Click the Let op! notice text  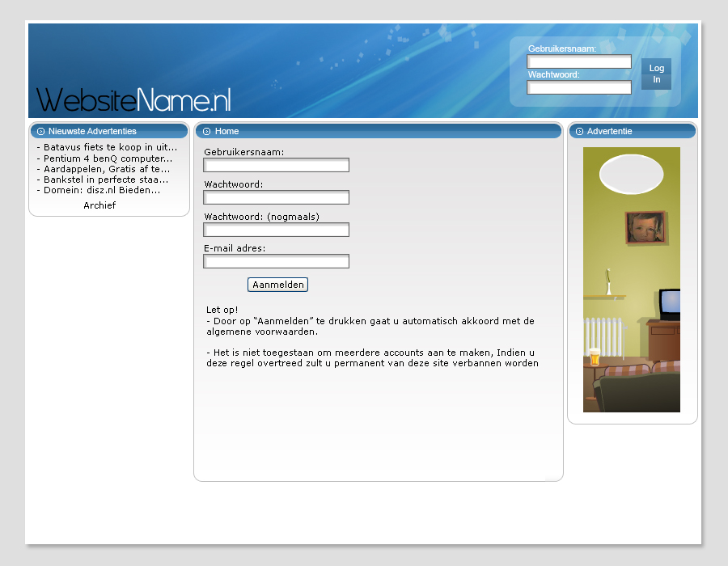coord(222,310)
